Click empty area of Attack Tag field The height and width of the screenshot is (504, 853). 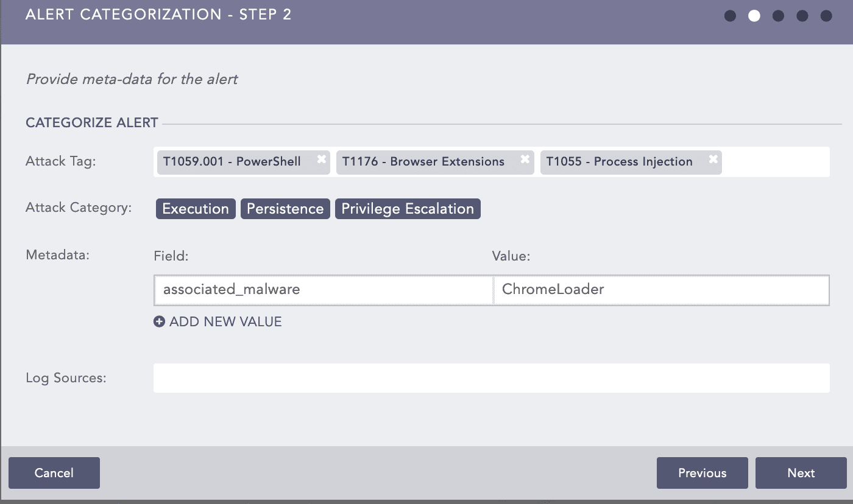[775, 162]
